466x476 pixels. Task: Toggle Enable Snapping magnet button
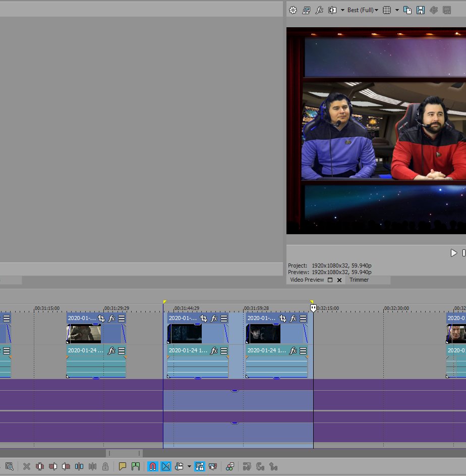point(153,466)
